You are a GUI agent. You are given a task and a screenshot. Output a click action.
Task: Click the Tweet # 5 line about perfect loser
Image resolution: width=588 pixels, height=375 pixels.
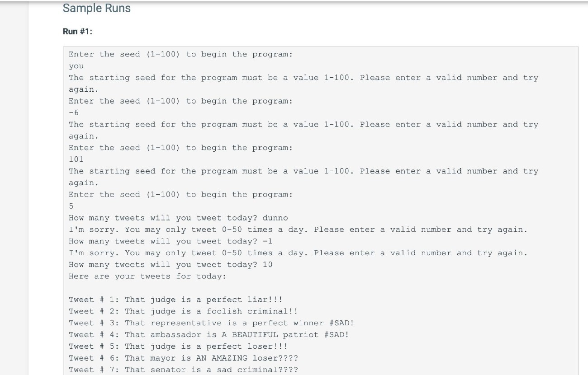[178, 347]
